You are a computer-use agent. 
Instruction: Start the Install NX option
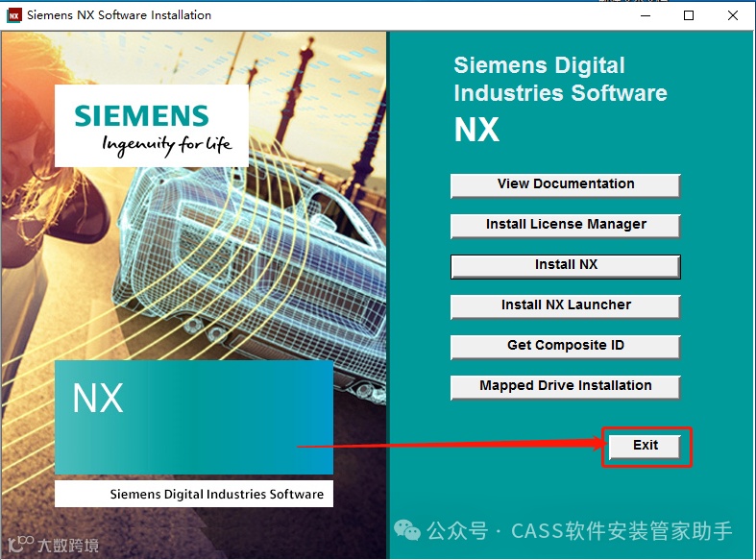click(565, 266)
